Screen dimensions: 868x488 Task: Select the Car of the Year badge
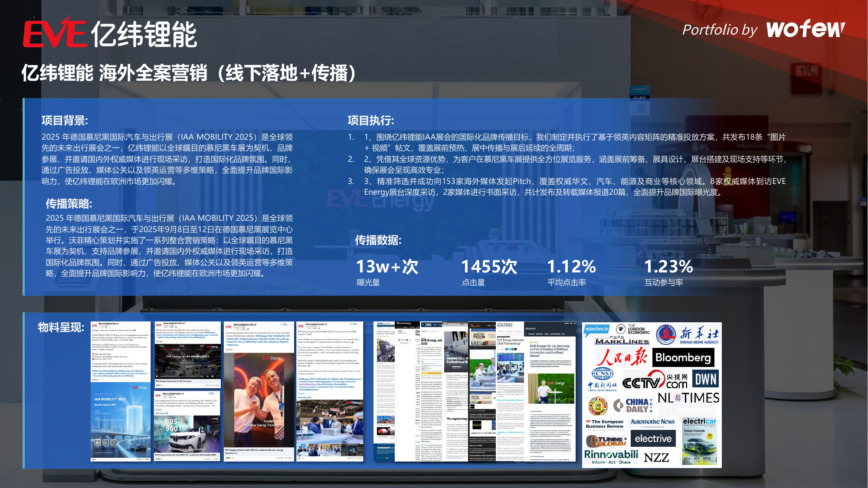(598, 406)
